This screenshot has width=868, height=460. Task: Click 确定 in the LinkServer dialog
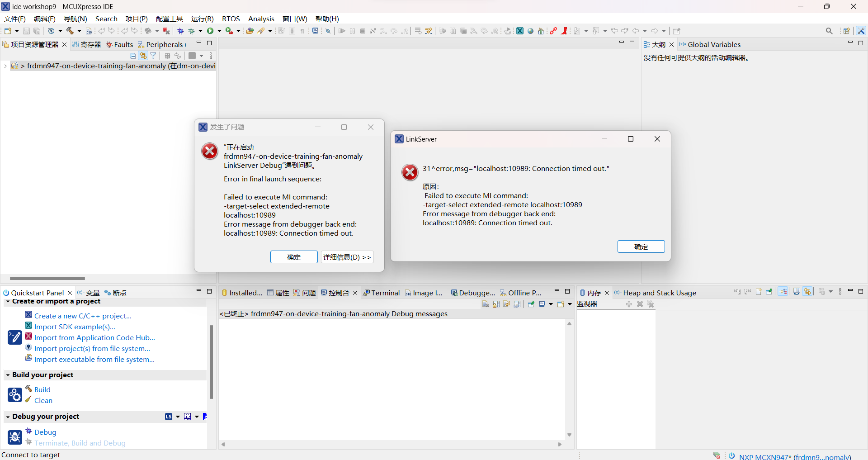click(641, 247)
